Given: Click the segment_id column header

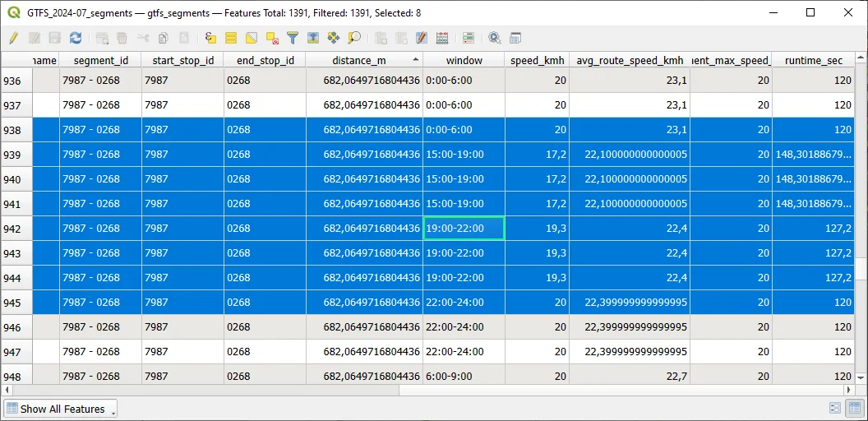Looking at the screenshot, I should click(x=100, y=60).
